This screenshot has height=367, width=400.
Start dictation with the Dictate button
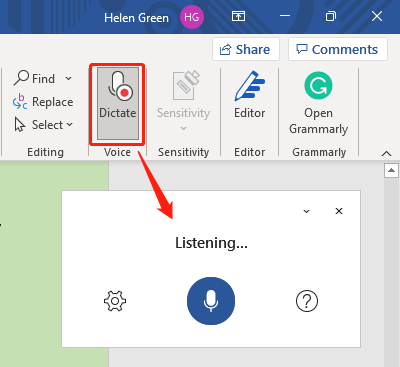(x=118, y=104)
